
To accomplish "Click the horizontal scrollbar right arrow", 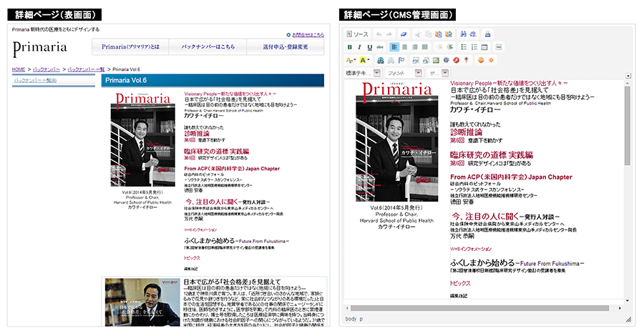I will pos(620,308).
